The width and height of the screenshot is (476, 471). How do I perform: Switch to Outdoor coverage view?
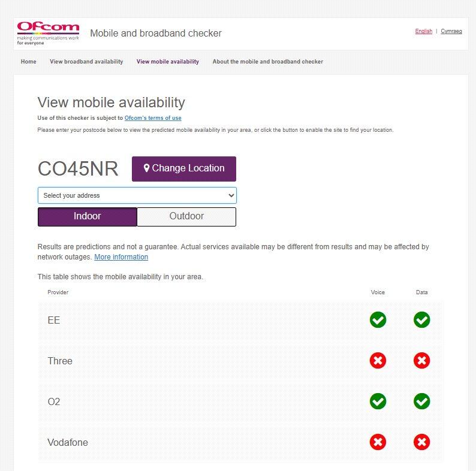[x=186, y=216]
